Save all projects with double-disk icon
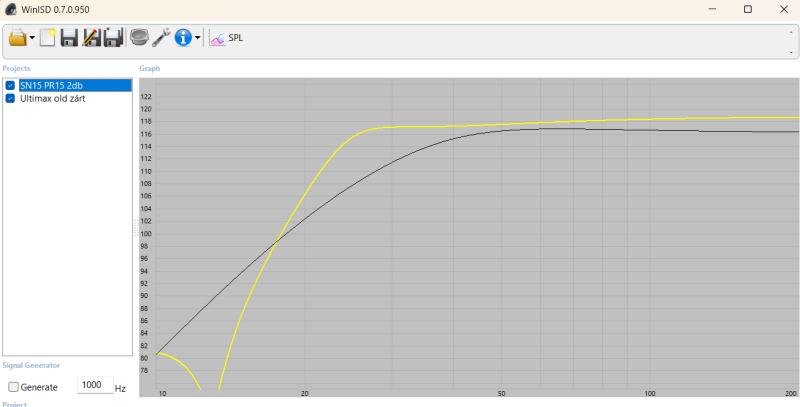This screenshot has height=407, width=800. tap(114, 38)
